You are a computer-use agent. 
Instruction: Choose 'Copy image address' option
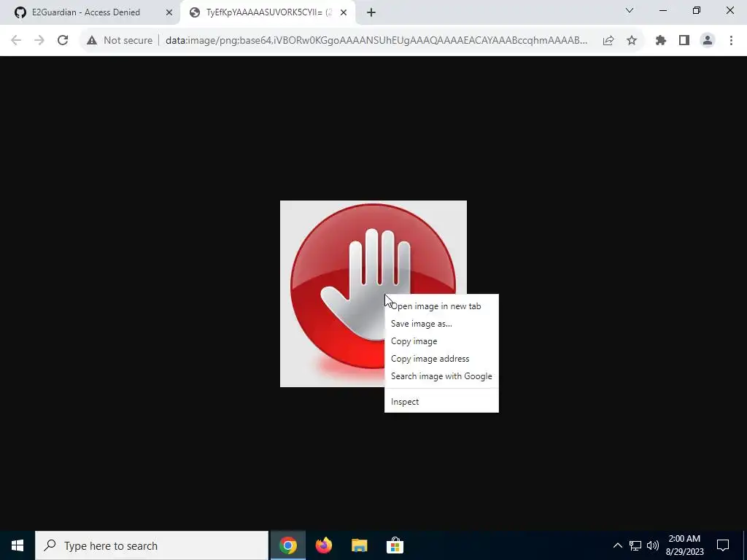[x=441, y=359]
